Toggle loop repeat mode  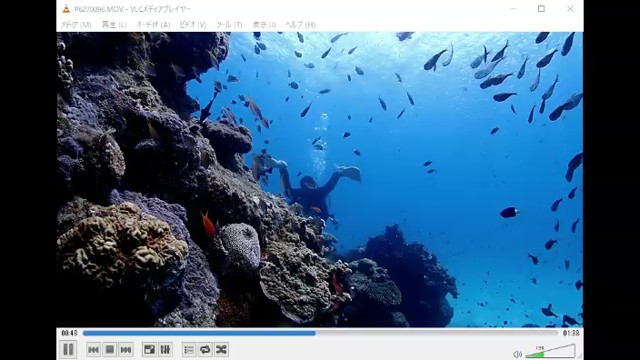(x=205, y=350)
